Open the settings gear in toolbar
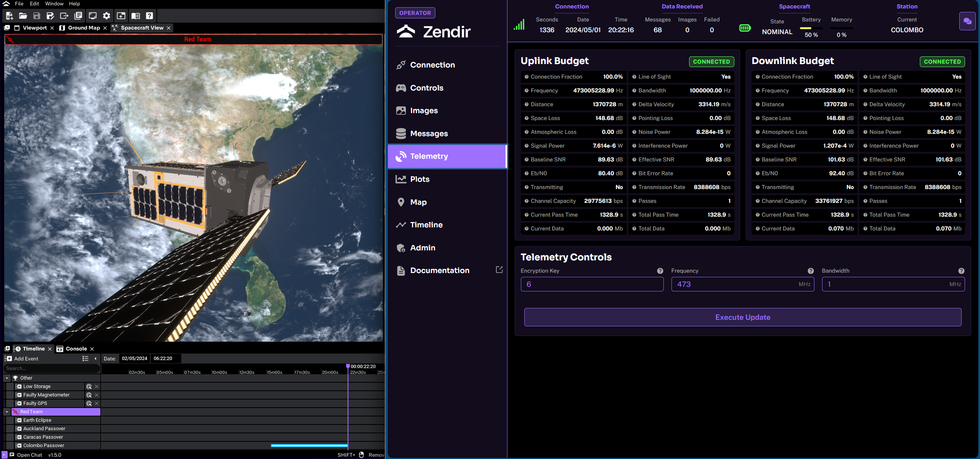 coord(107,16)
